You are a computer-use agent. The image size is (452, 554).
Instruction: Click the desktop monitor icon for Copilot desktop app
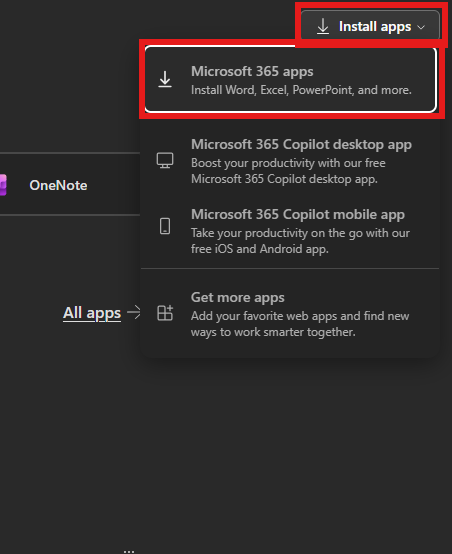(165, 160)
